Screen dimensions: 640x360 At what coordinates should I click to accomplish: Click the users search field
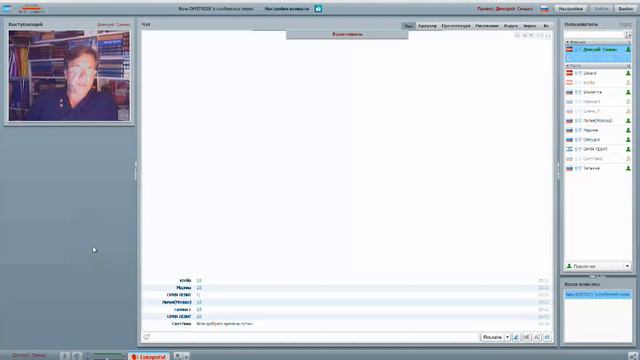(x=594, y=35)
